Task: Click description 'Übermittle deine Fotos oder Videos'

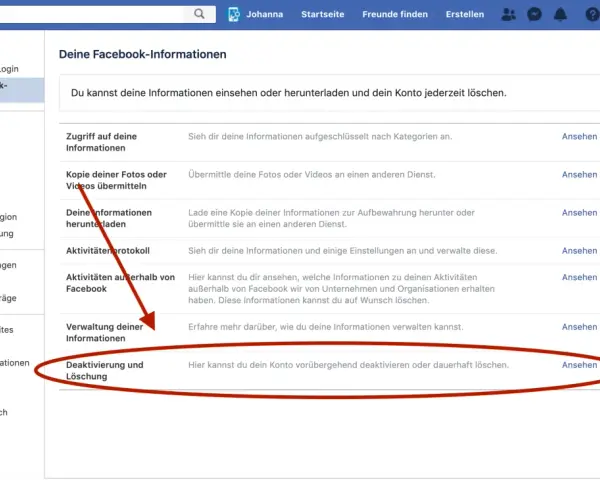Action: coord(311,175)
